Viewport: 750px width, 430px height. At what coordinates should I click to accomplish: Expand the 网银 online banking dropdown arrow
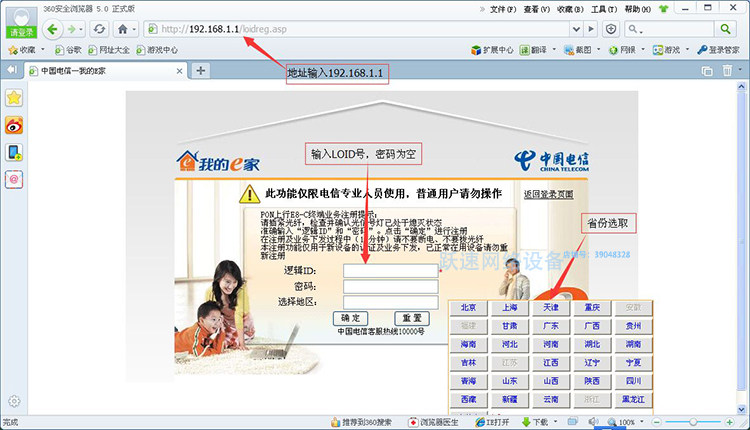(x=643, y=49)
